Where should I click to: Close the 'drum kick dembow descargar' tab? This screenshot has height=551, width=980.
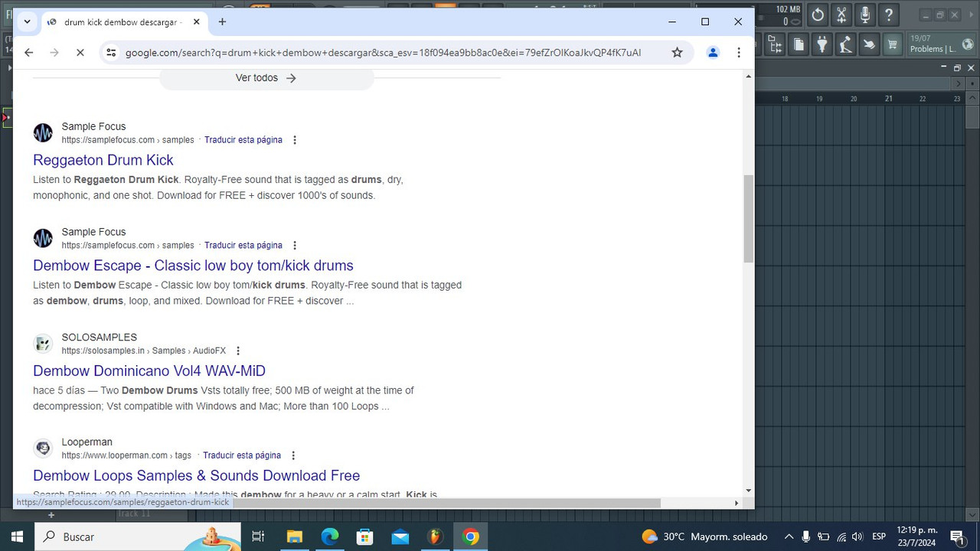pyautogui.click(x=196, y=22)
